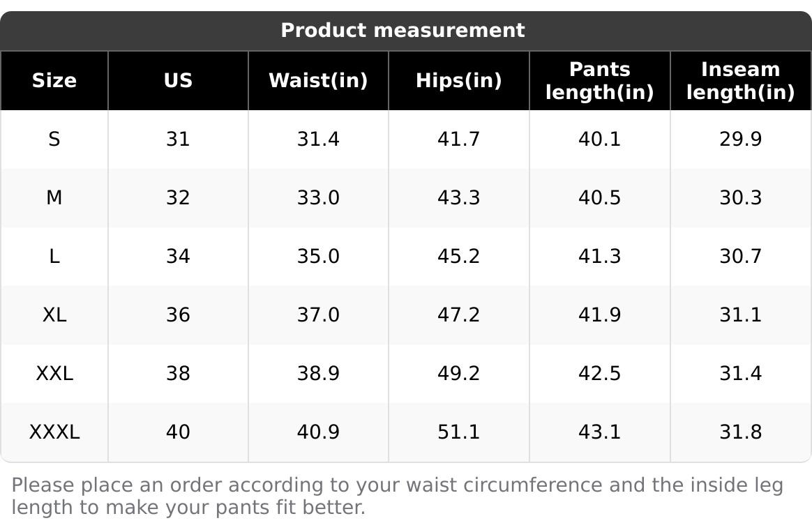
Task: Click pants length value 42.5
Action: click(600, 373)
